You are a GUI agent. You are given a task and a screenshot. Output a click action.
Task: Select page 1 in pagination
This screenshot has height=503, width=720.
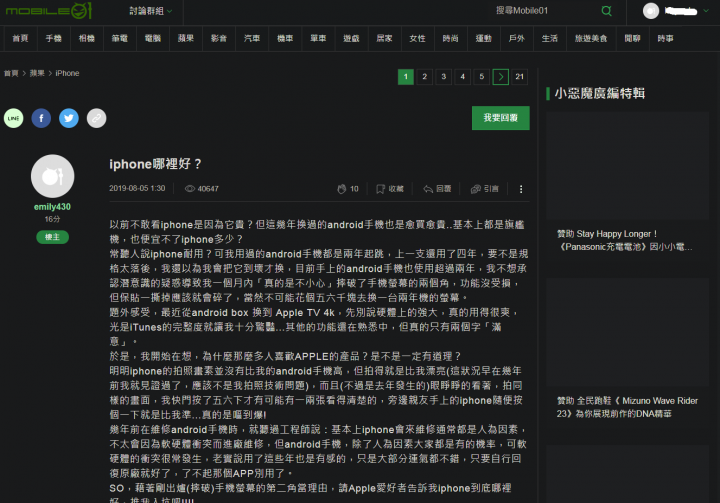coord(405,77)
